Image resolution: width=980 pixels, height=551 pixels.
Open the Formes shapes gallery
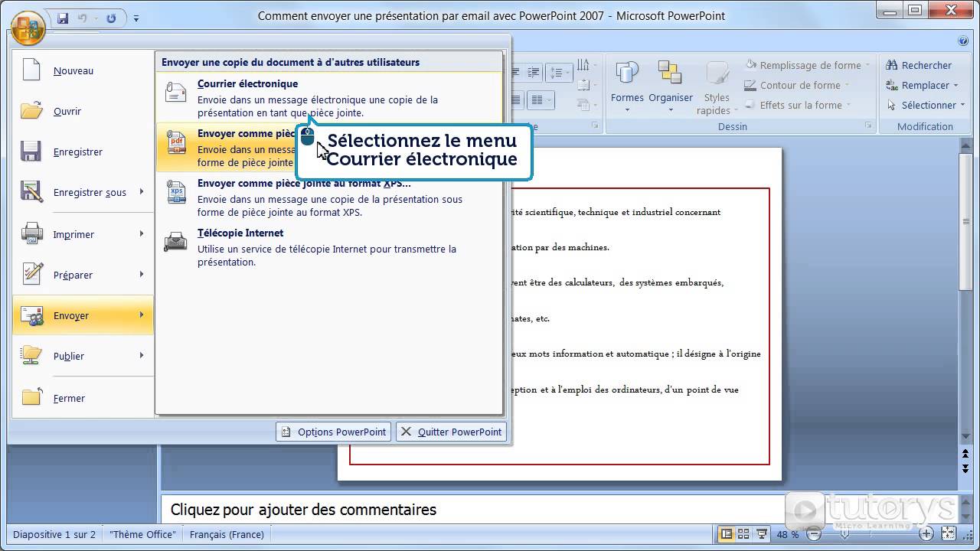coord(627,86)
